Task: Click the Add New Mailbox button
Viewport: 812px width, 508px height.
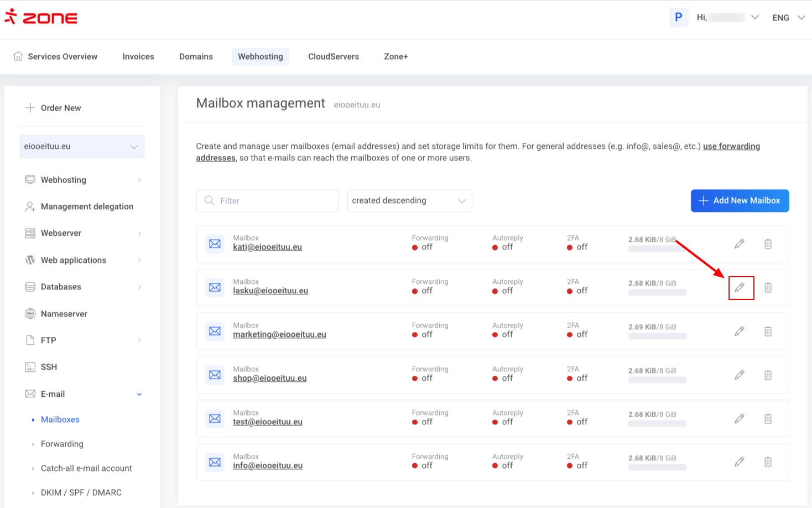Action: click(x=740, y=201)
